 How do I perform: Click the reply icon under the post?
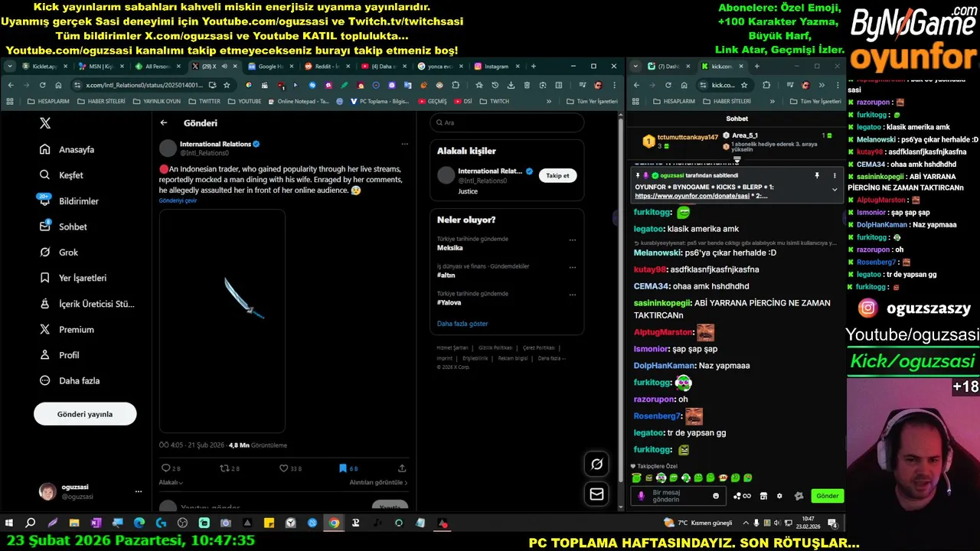click(x=166, y=468)
